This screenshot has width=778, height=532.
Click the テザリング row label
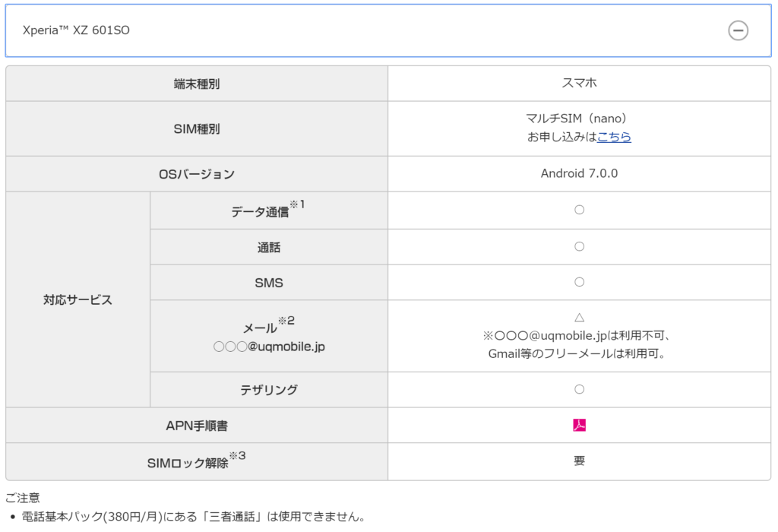click(x=269, y=390)
